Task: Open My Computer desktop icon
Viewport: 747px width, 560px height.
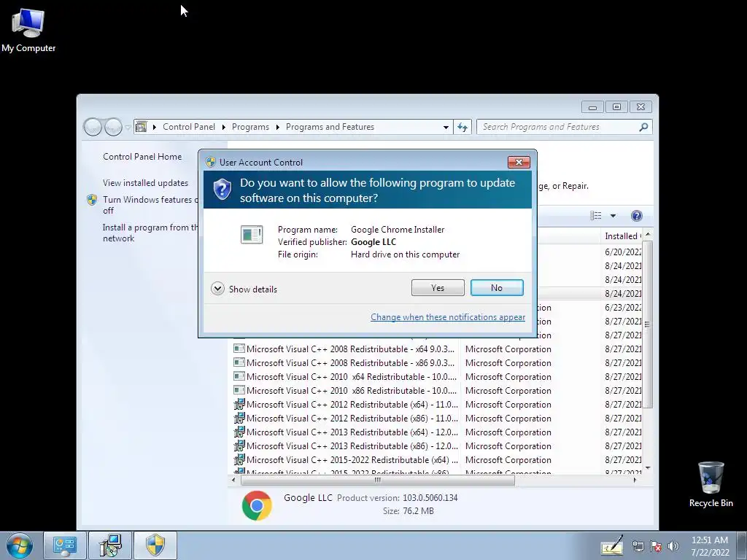Action: click(x=28, y=29)
